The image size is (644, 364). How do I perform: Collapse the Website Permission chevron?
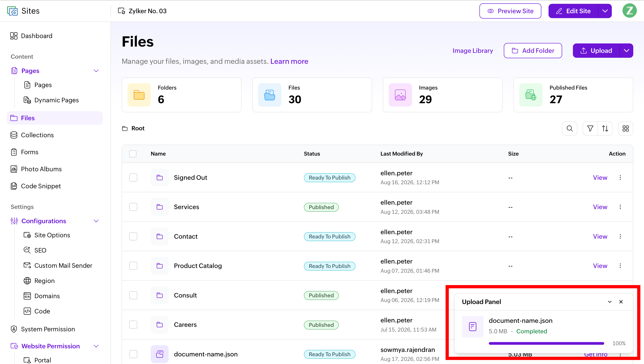coord(96,346)
